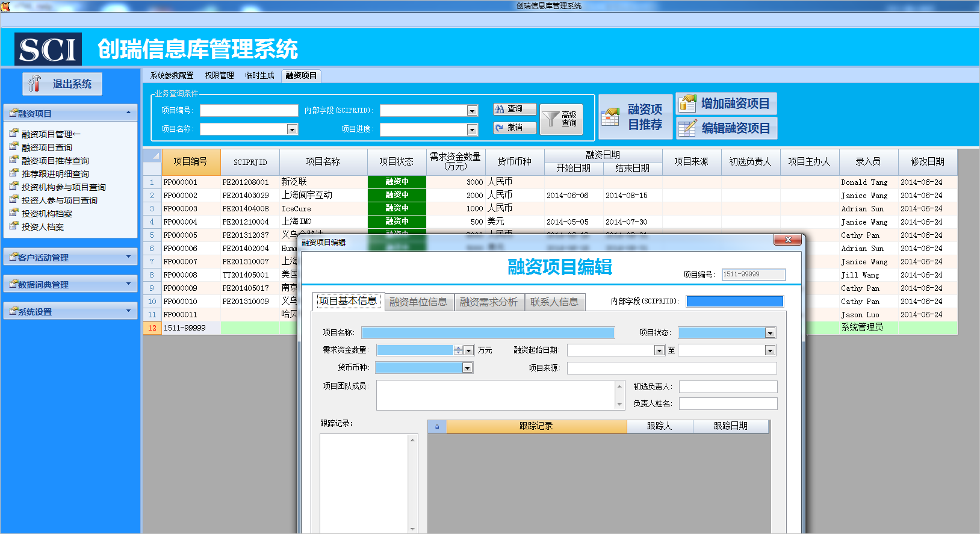980x534 pixels.
Task: Open the 项目进度 dropdown in query conditions
Action: 473,129
